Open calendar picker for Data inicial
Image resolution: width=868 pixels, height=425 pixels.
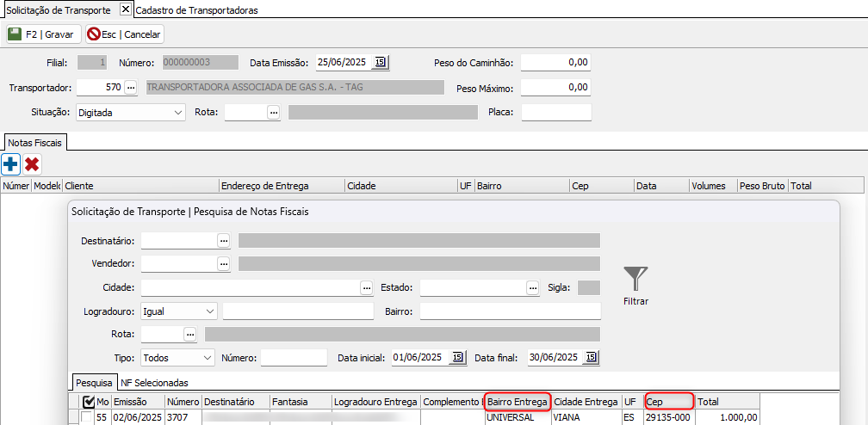(x=457, y=357)
